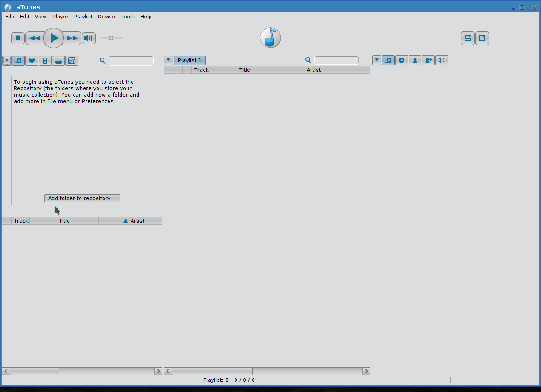
Task: Open the Podcast feeds view
Action: tap(71, 61)
